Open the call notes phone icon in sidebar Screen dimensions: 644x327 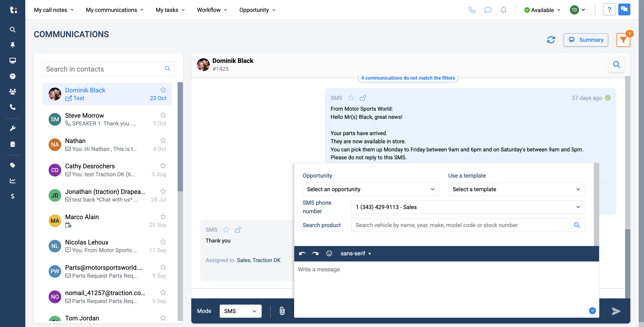(x=13, y=107)
